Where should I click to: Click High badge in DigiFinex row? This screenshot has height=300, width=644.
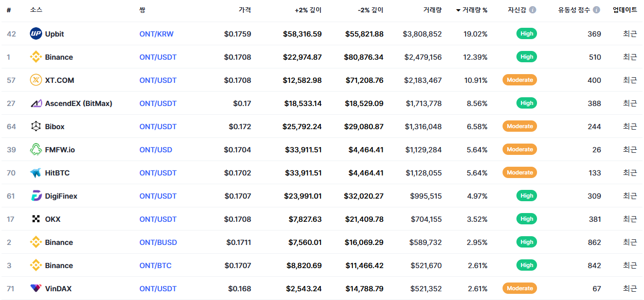(x=527, y=196)
